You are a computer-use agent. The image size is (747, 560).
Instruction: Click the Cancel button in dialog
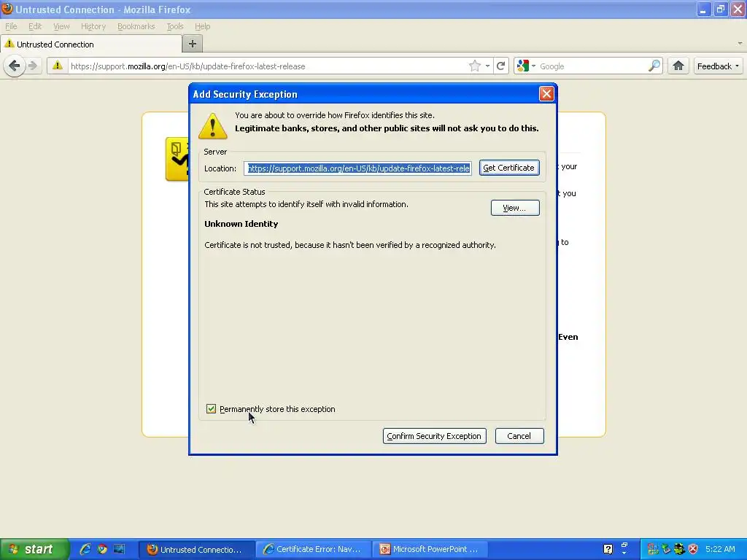pyautogui.click(x=519, y=436)
